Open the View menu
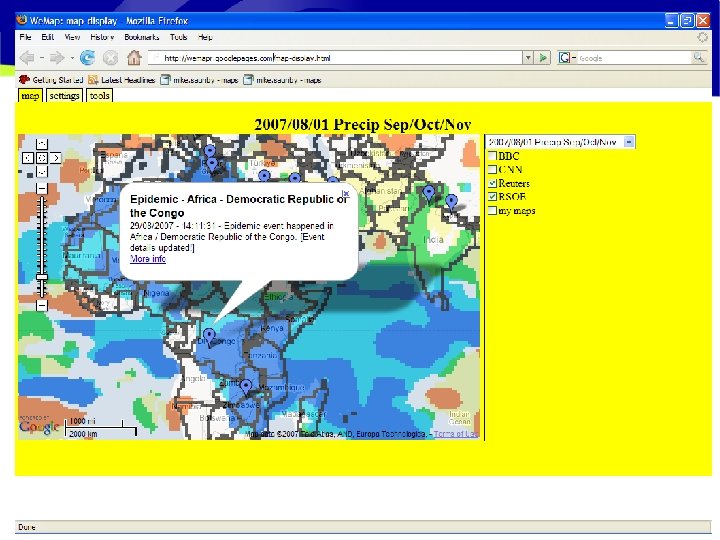The image size is (720, 540). click(72, 37)
